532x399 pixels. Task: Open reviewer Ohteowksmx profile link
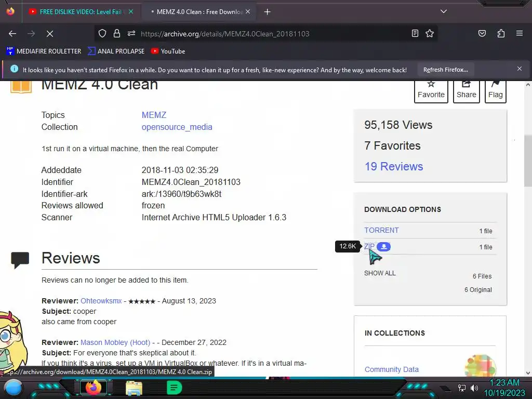(101, 301)
